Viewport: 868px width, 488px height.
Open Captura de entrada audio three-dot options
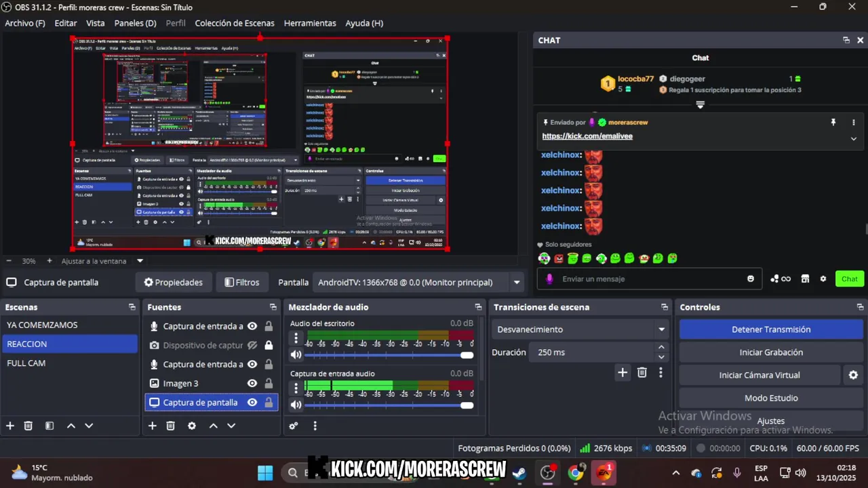[x=296, y=388]
